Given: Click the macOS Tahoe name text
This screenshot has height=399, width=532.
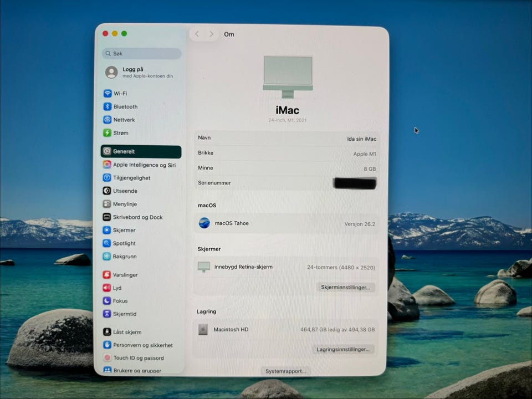Looking at the screenshot, I should [232, 223].
